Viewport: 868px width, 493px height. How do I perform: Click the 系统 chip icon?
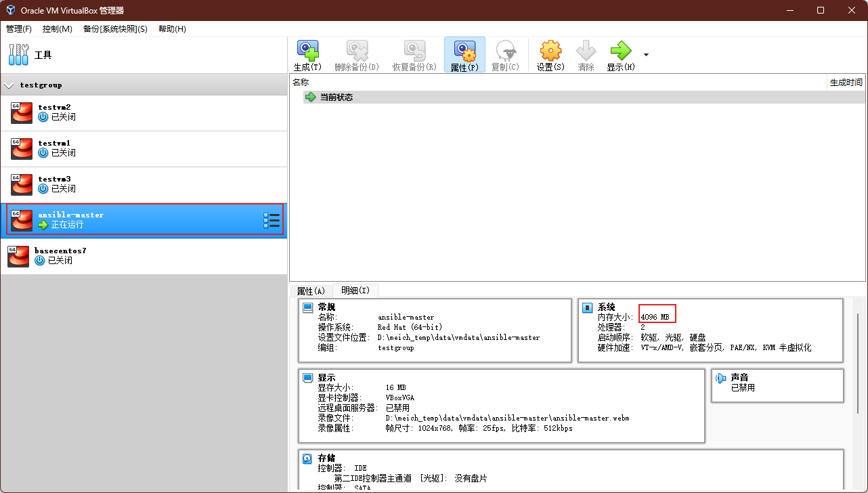click(x=588, y=307)
